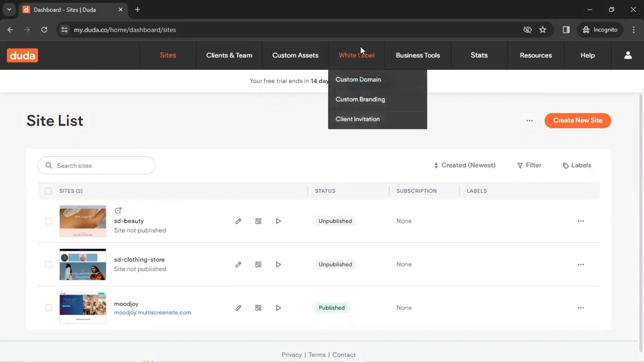Click the edit pencil icon for sd-beauty
Viewport: 644px width, 362px height.
(x=238, y=221)
